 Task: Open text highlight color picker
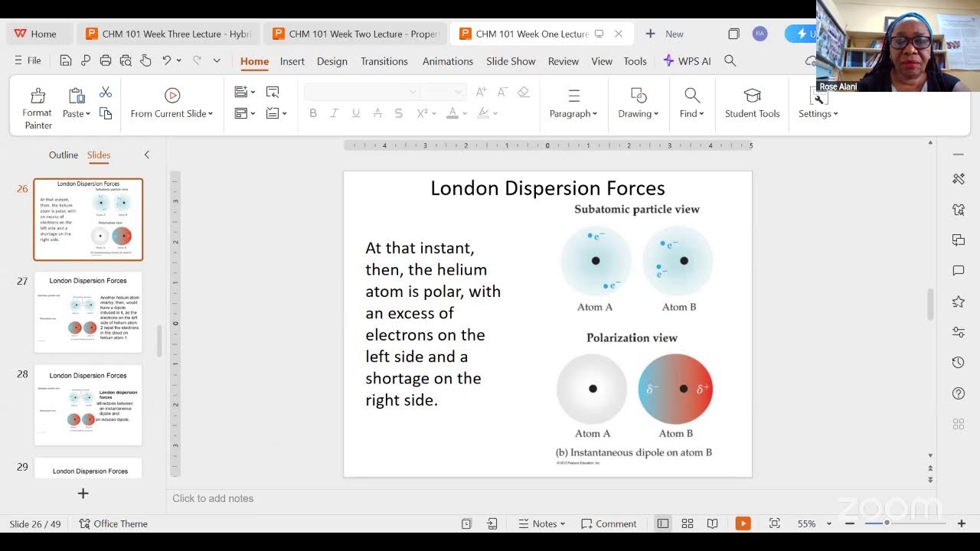click(x=487, y=113)
